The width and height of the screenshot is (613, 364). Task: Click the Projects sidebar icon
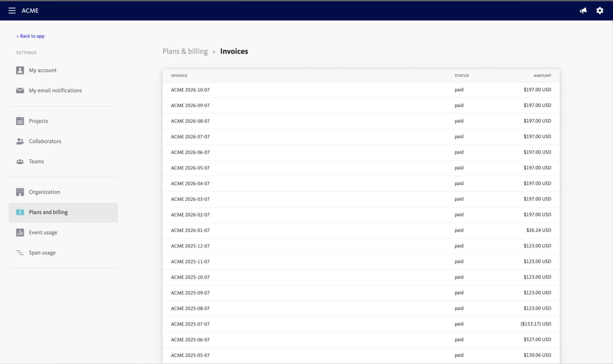click(20, 121)
